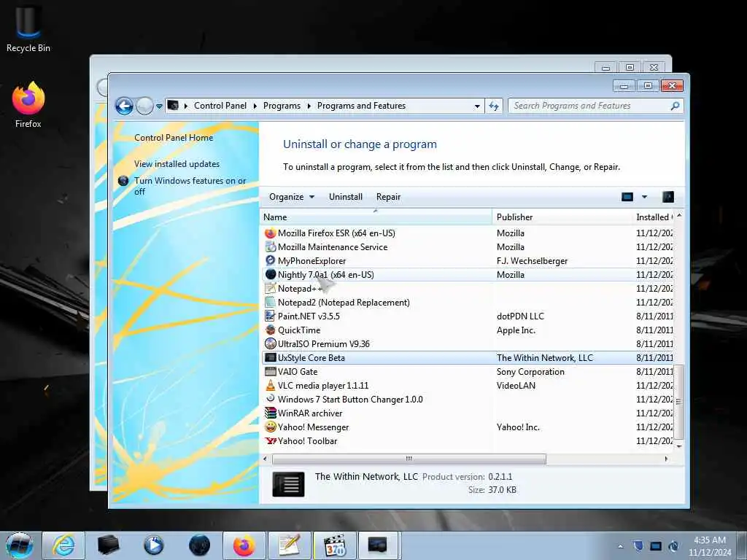The width and height of the screenshot is (747, 560).
Task: Select the QuickTime program icon
Action: coord(270,330)
